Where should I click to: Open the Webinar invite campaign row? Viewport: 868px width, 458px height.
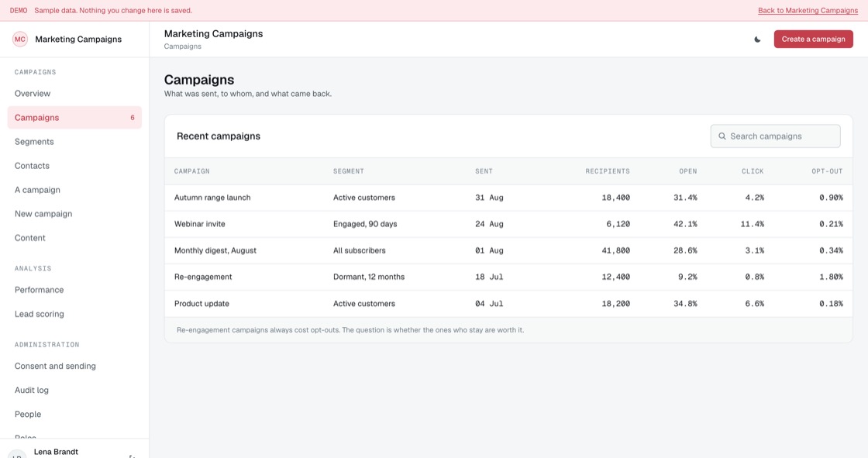(508, 224)
